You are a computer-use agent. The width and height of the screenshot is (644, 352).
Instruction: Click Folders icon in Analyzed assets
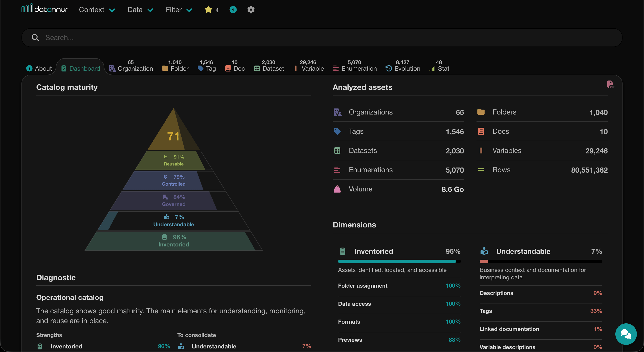(481, 112)
